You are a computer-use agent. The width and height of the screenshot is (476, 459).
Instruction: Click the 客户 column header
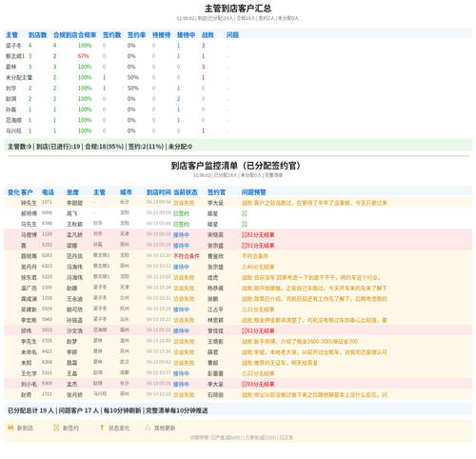point(27,192)
